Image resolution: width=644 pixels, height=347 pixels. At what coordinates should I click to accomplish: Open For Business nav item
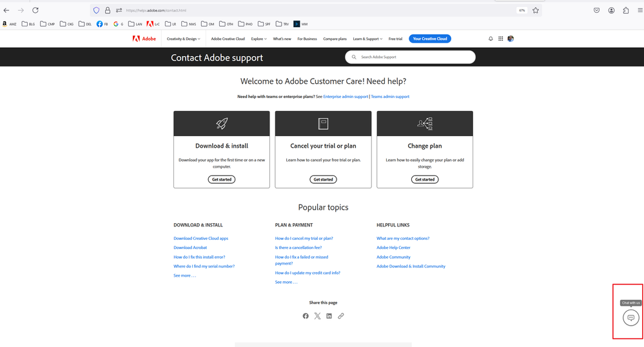point(307,39)
